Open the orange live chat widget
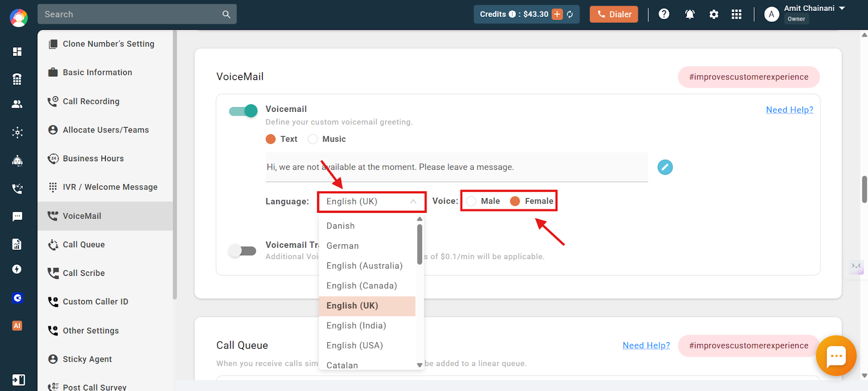 [x=836, y=356]
